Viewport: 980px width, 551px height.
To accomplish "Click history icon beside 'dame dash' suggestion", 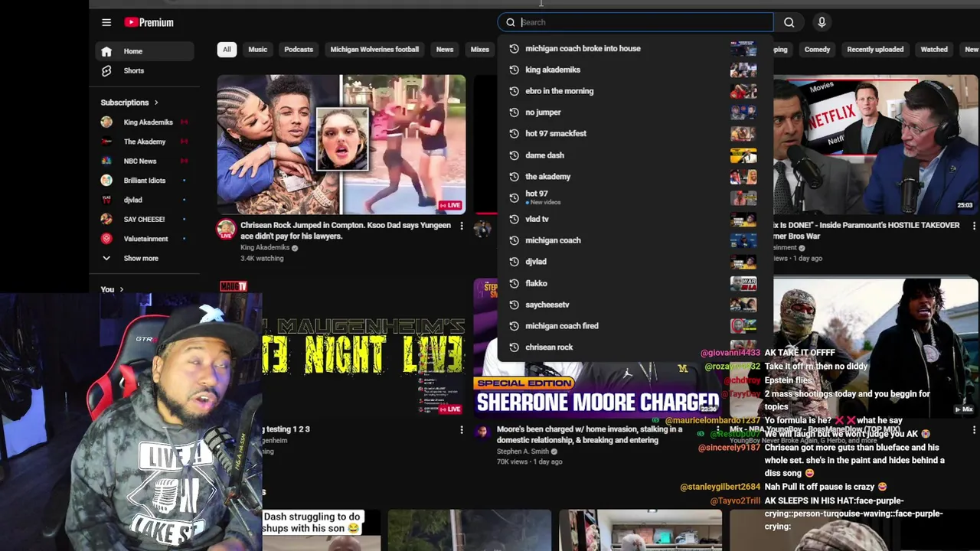I will coord(514,155).
